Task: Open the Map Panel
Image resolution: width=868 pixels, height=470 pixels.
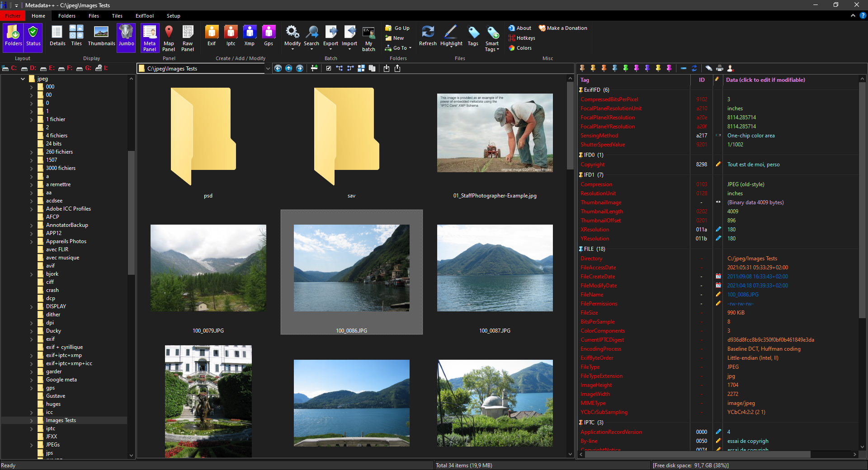Action: (x=169, y=38)
